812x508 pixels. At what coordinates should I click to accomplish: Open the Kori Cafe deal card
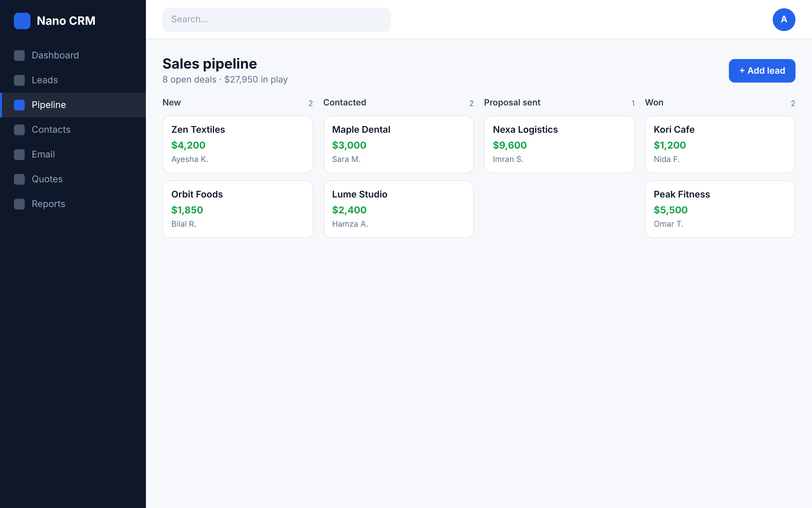pos(720,144)
